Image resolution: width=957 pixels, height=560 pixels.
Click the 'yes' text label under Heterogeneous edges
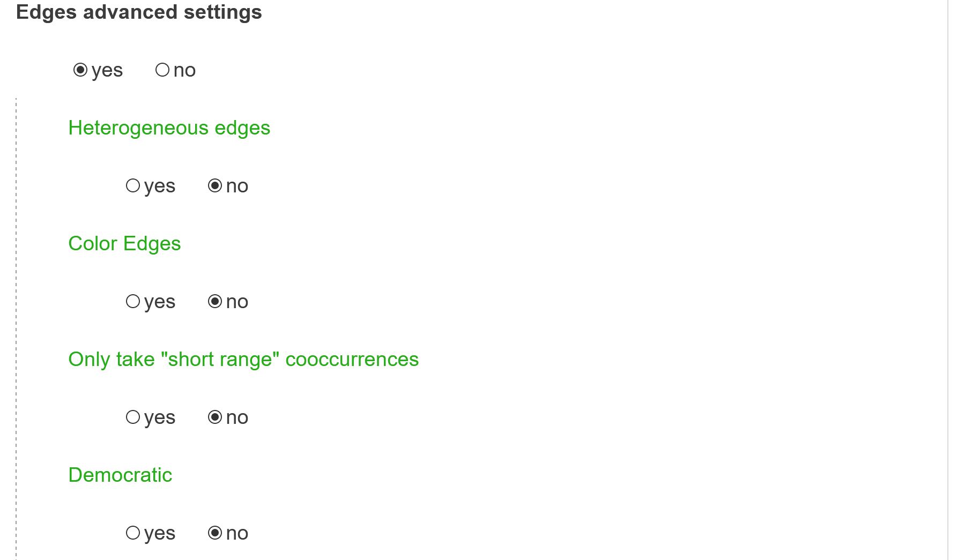point(160,186)
